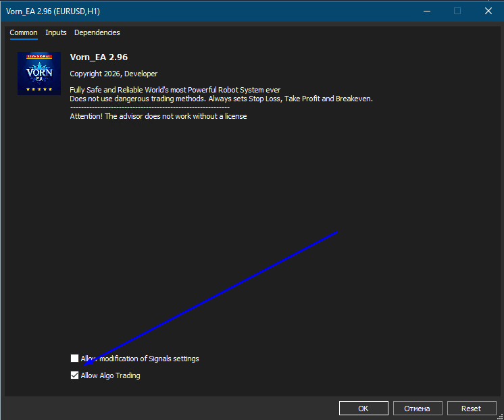
Task: Click the 'Fully Safe and Reliable' description line
Action: [x=175, y=90]
